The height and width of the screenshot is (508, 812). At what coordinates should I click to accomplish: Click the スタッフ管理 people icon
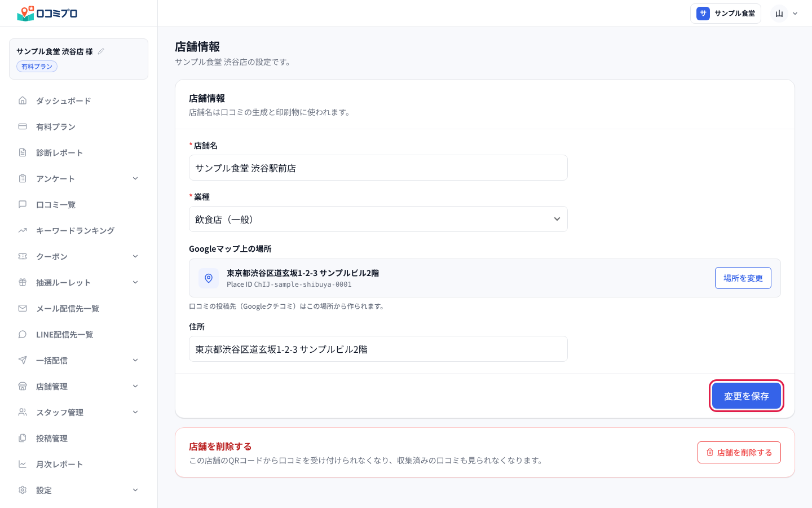23,412
